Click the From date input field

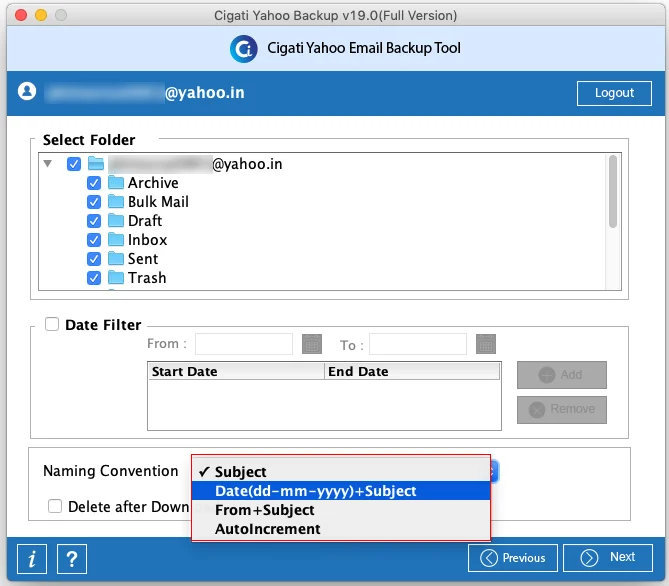pyautogui.click(x=244, y=344)
